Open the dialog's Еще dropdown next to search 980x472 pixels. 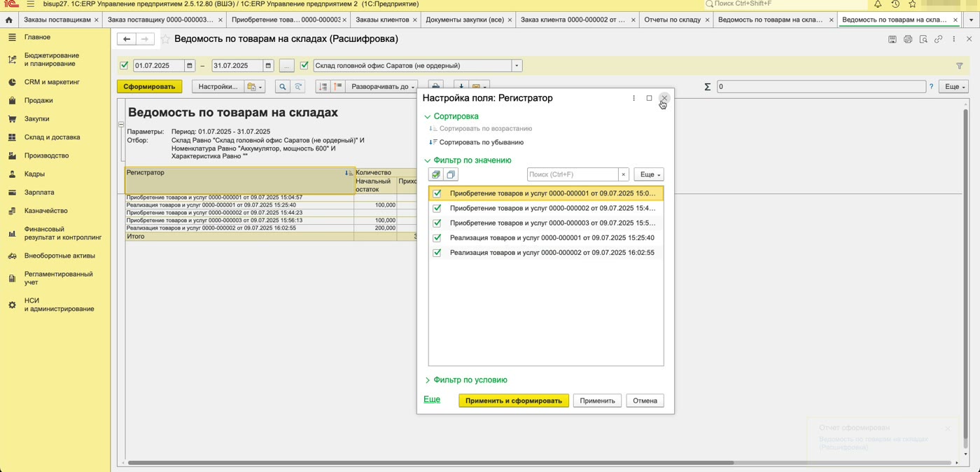click(x=648, y=174)
